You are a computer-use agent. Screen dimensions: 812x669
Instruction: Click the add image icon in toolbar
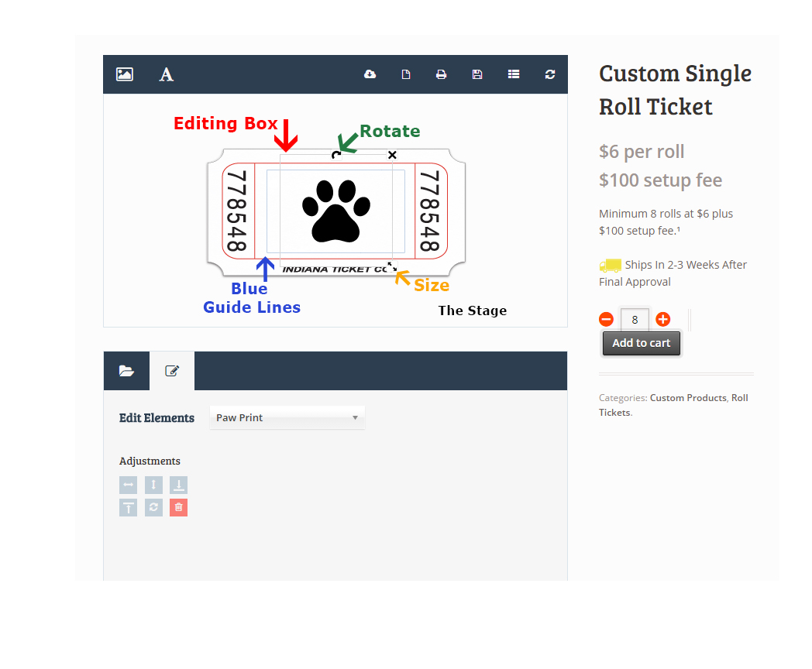pos(125,74)
